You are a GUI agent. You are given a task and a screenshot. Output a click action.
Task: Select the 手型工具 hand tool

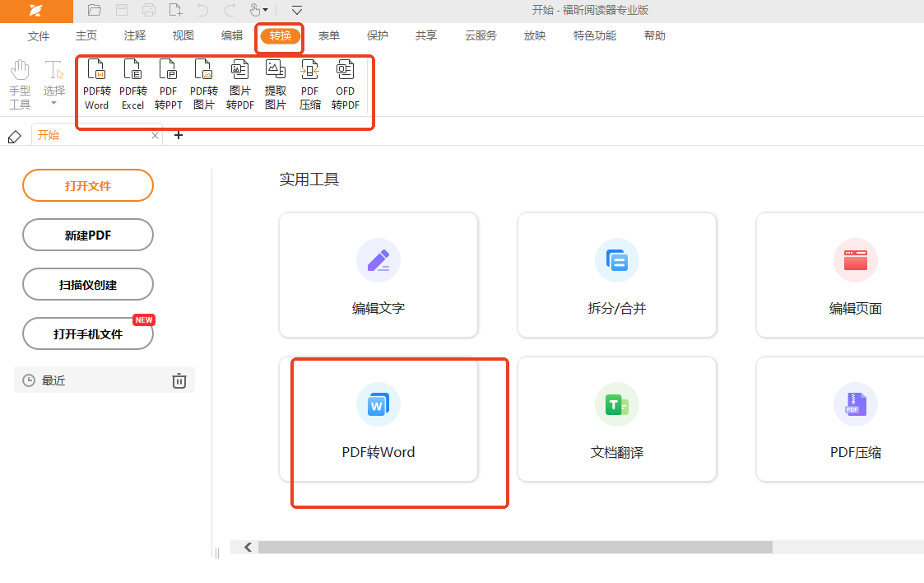pos(20,85)
